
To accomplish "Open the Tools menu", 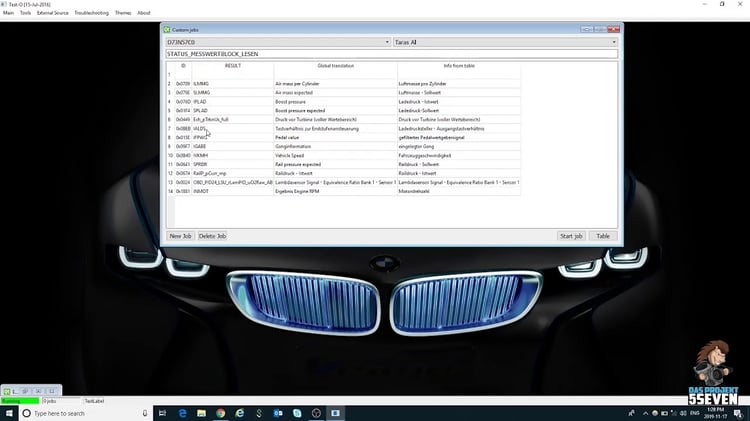I will pos(25,13).
